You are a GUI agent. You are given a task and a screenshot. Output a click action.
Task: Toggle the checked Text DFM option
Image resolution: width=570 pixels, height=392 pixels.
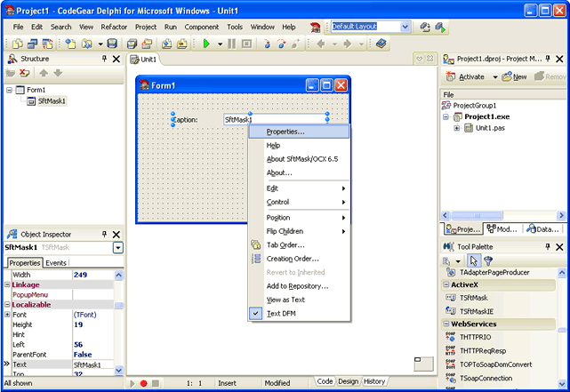(x=300, y=314)
